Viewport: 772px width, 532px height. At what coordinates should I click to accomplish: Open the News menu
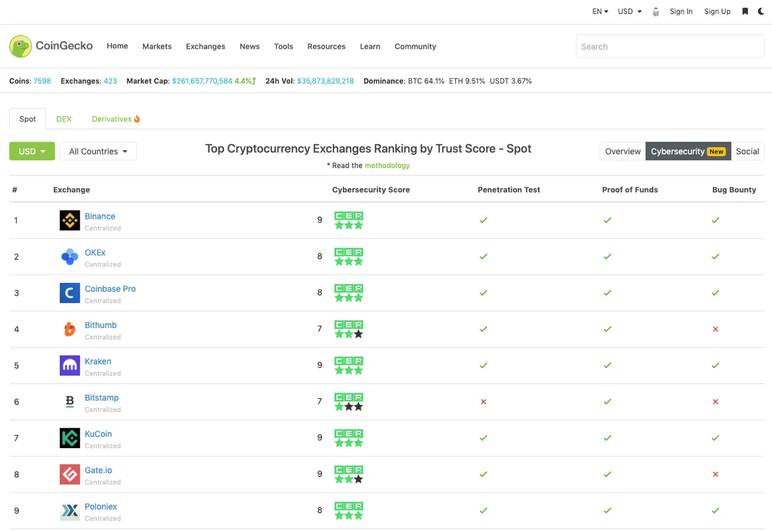coord(250,46)
